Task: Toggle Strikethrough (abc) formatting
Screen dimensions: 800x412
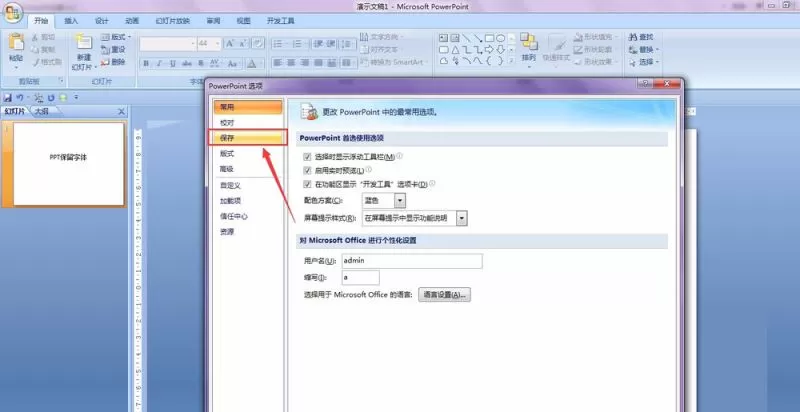Action: pos(187,64)
